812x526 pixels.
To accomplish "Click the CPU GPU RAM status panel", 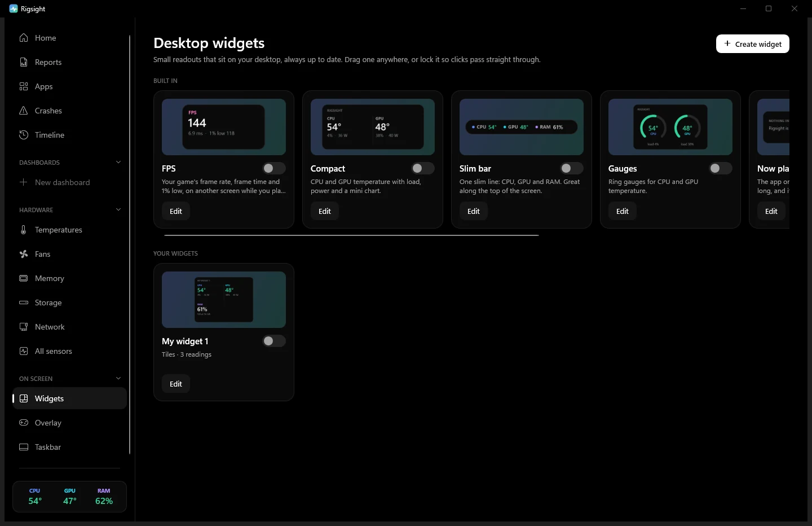I will pos(69,497).
